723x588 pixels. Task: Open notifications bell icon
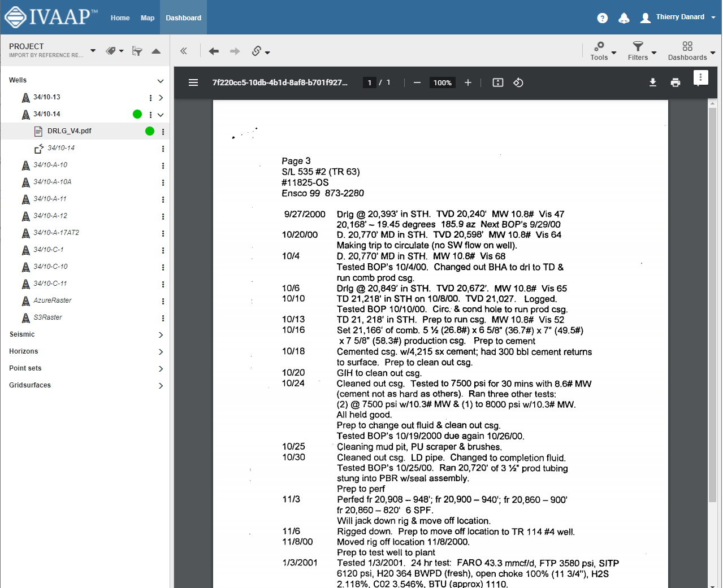point(624,18)
